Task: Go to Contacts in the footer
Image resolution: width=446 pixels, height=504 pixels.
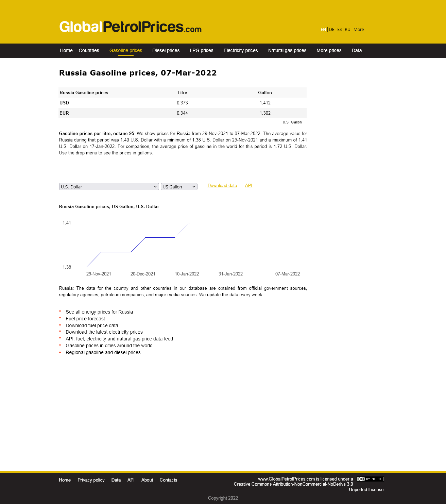Action: coord(169,480)
